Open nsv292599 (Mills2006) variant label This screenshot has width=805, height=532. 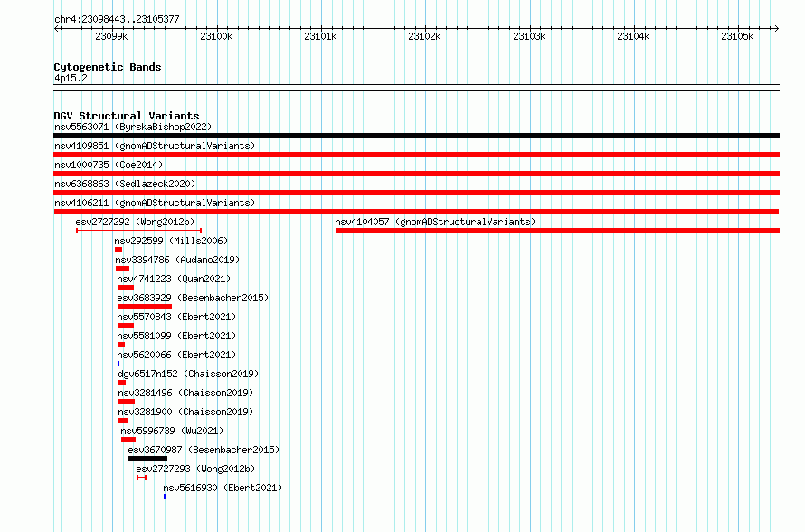[171, 241]
